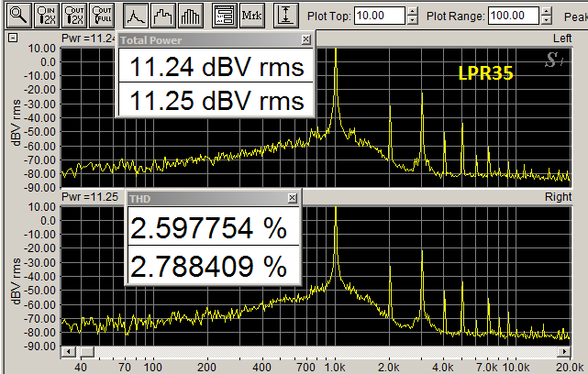Click the Mrk markers button
This screenshot has width=588, height=374.
[251, 16]
